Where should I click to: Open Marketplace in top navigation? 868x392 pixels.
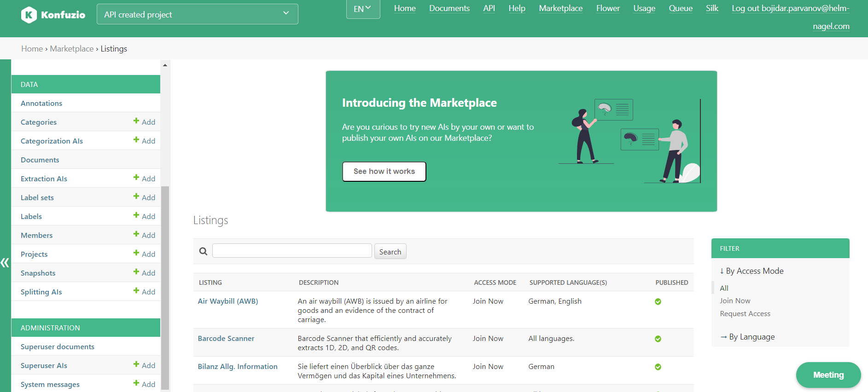coord(560,8)
